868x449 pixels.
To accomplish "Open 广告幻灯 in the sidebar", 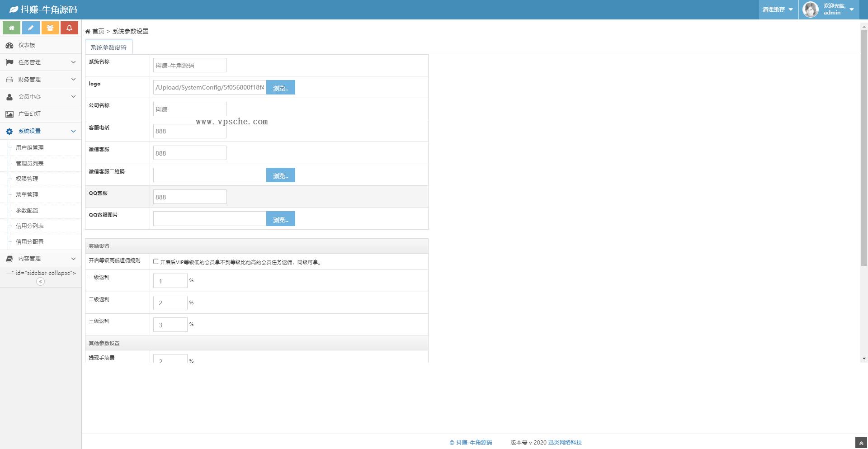I will [x=29, y=114].
